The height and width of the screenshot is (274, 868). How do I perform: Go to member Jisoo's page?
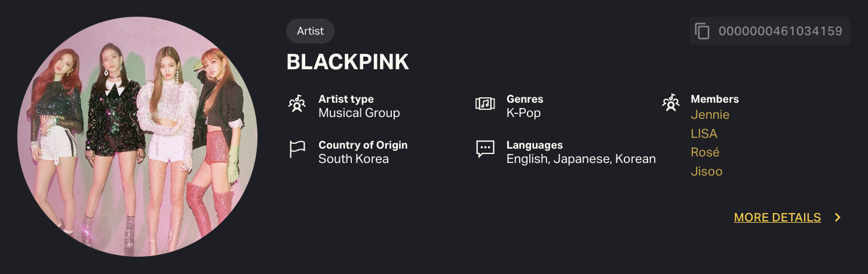point(707,171)
